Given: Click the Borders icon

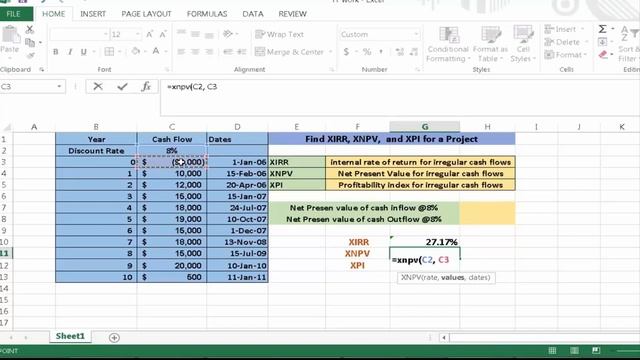Looking at the screenshot, I should [109, 52].
